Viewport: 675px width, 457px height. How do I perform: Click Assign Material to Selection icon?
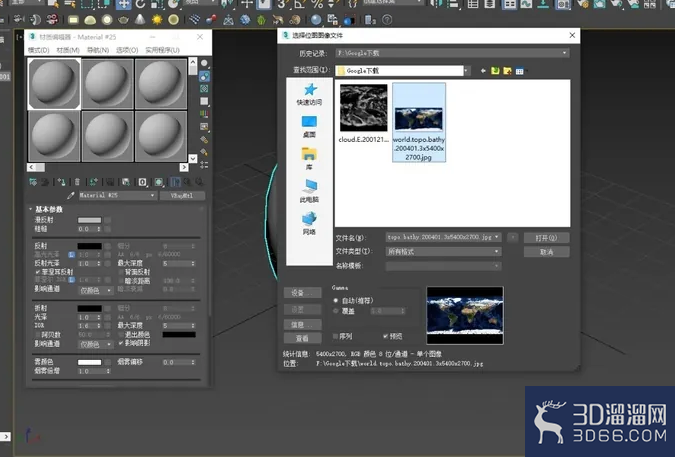62,182
